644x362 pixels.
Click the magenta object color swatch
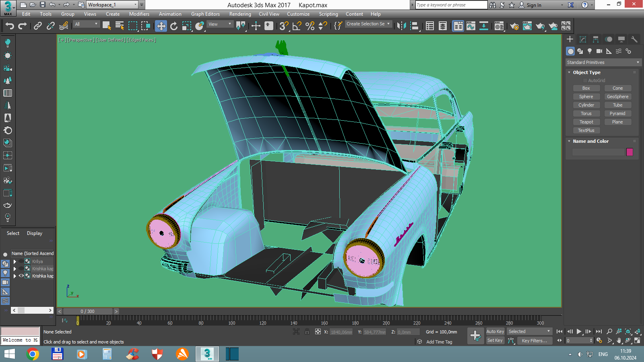[x=630, y=152]
